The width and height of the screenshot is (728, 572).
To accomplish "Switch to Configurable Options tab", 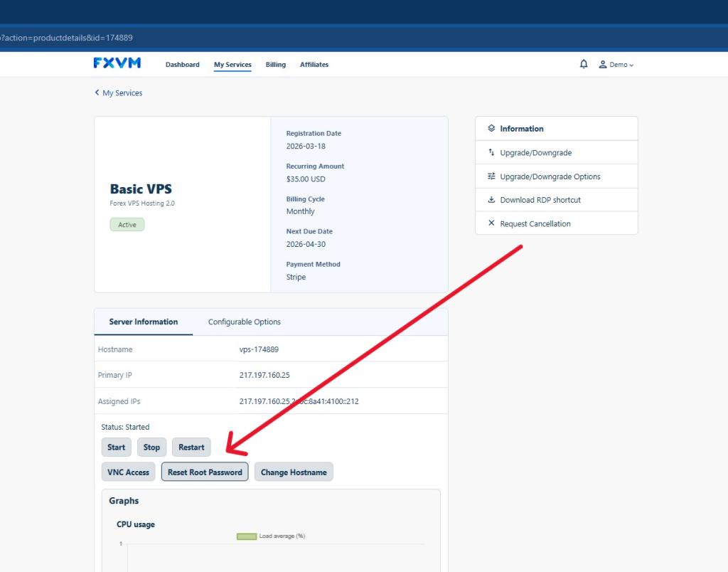I will [x=244, y=322].
